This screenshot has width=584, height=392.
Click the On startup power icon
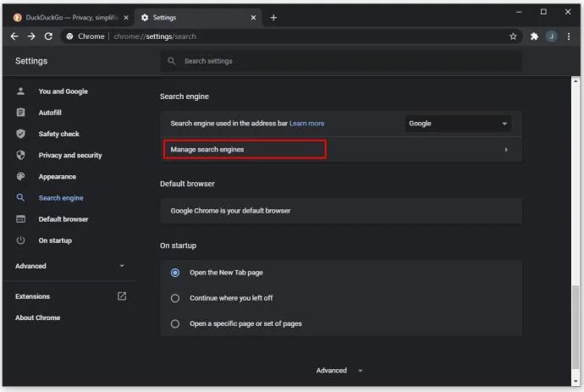point(21,240)
